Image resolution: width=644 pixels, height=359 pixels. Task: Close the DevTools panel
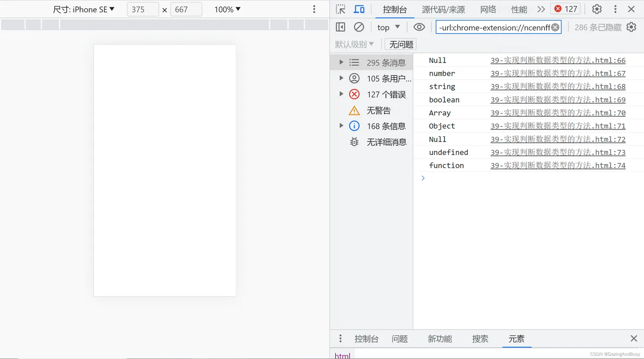pyautogui.click(x=631, y=9)
